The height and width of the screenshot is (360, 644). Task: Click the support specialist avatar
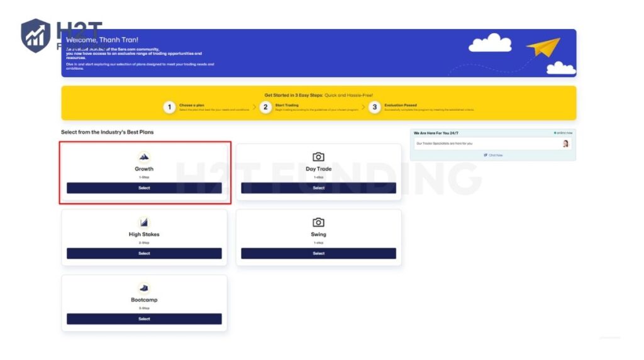565,143
